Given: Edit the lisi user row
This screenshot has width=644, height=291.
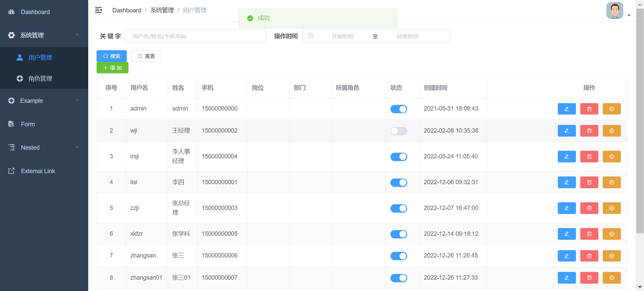Looking at the screenshot, I should point(567,182).
